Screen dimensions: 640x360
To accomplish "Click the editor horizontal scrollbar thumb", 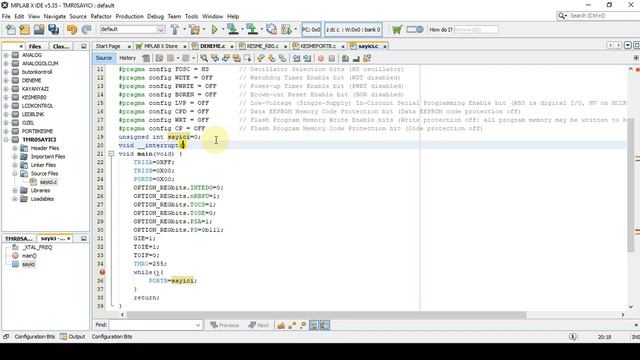I will coord(326,315).
